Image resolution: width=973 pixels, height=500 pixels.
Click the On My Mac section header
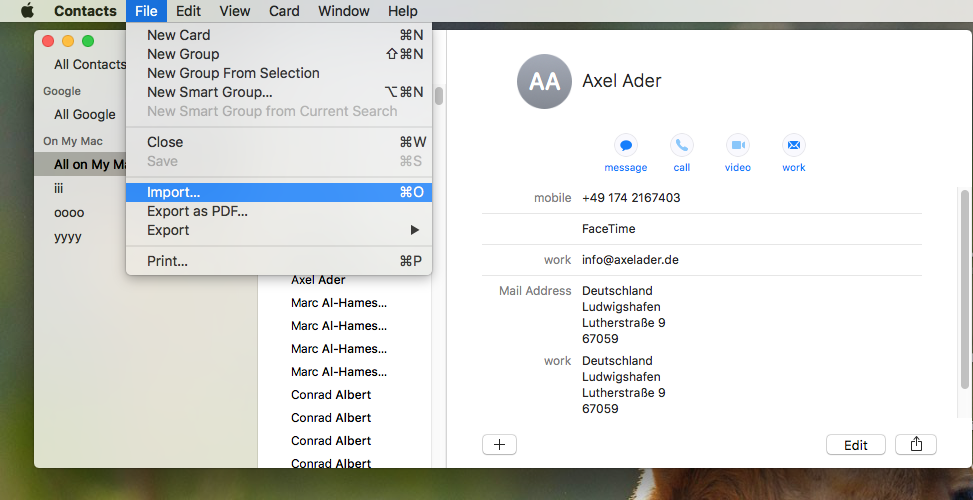[73, 141]
